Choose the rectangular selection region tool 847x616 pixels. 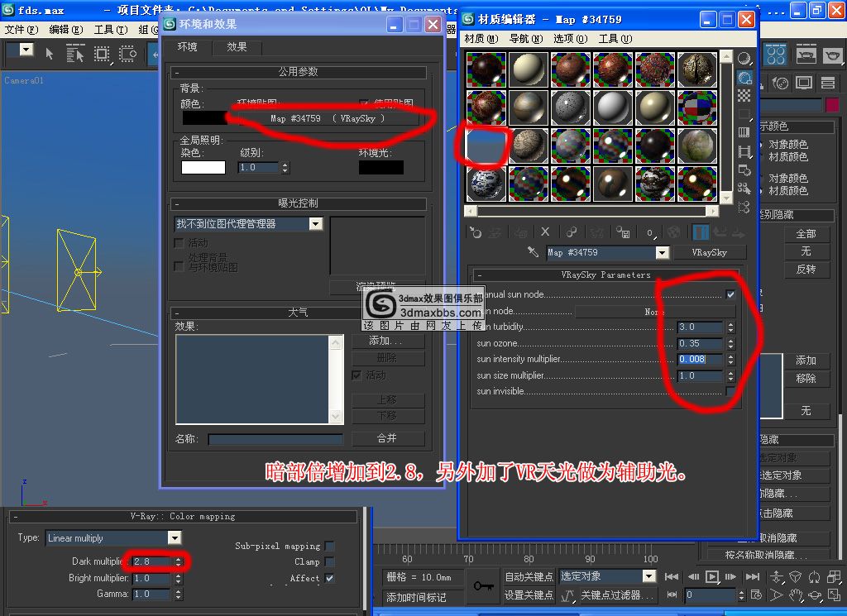tap(101, 53)
